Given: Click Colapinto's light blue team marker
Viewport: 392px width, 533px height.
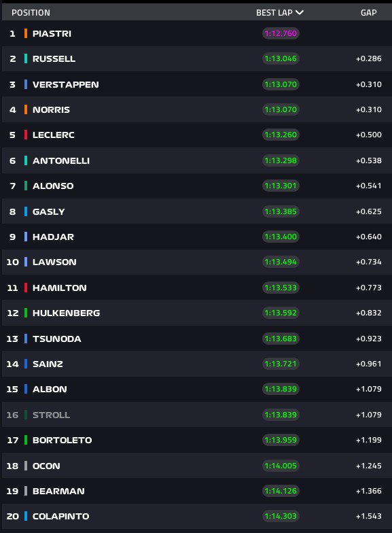Looking at the screenshot, I should tap(26, 516).
